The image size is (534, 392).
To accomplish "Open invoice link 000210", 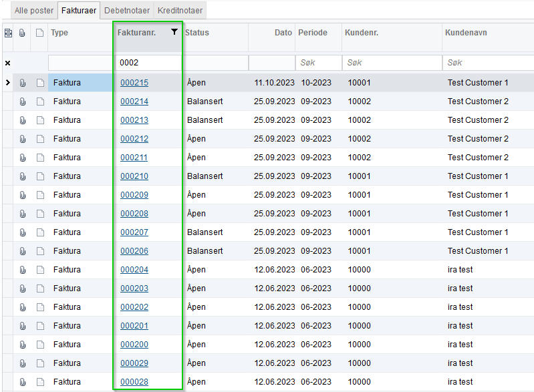I will tap(134, 176).
